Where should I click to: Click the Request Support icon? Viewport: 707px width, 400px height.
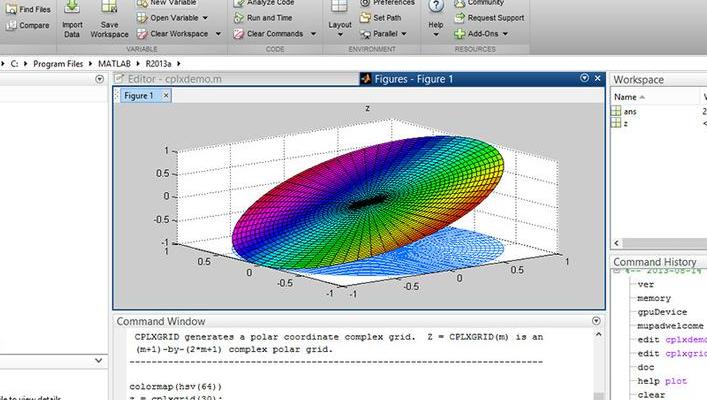[459, 18]
